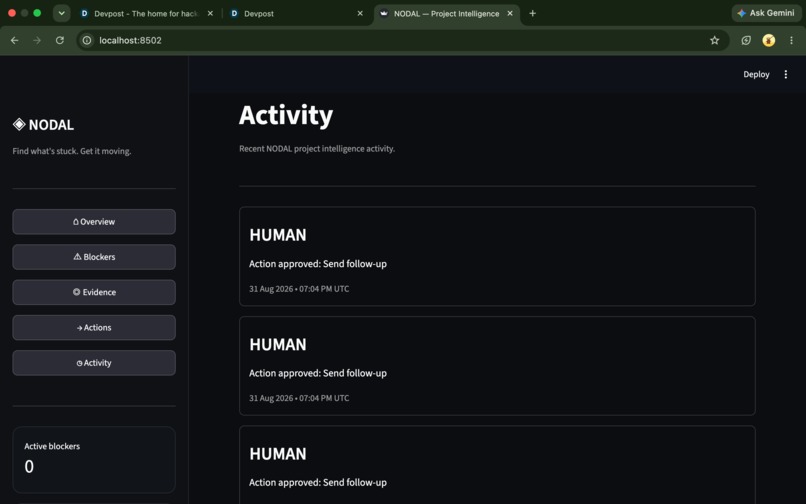Image resolution: width=806 pixels, height=504 pixels.
Task: Open the Streamlit three-dot menu beside Deploy
Action: coord(785,75)
